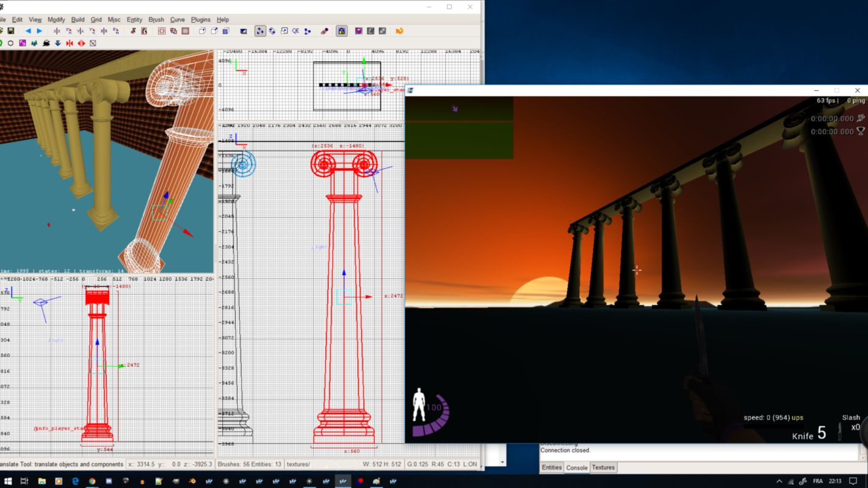Toggle the texture lock padlock button
868x488 pixels.
(x=342, y=31)
